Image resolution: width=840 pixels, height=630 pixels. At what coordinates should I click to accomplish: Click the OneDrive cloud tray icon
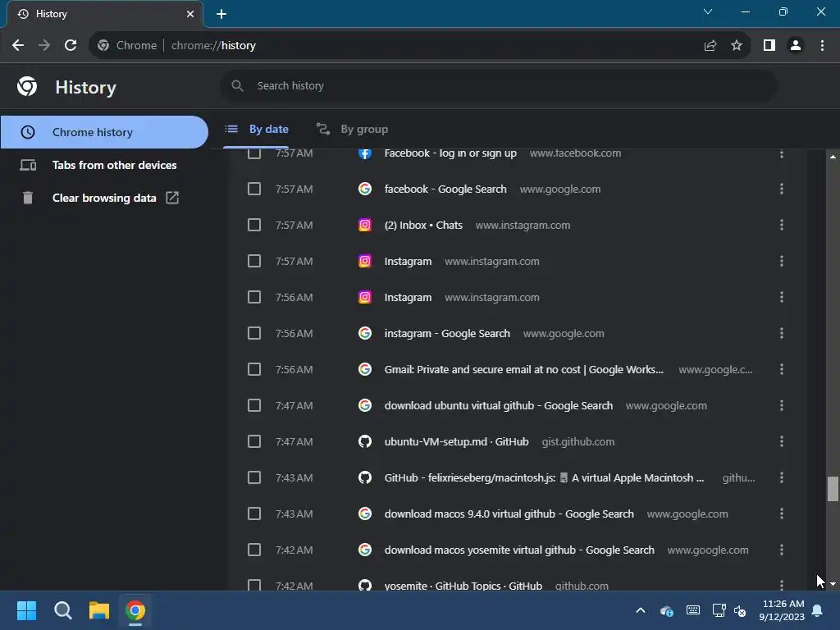tap(666, 610)
